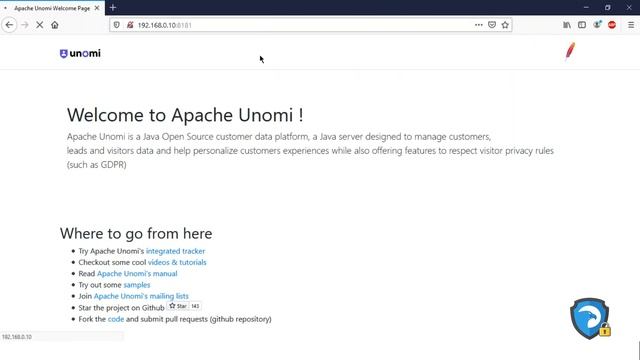Toggle the sidebar view
This screenshot has width=640, height=360.
pos(582,25)
